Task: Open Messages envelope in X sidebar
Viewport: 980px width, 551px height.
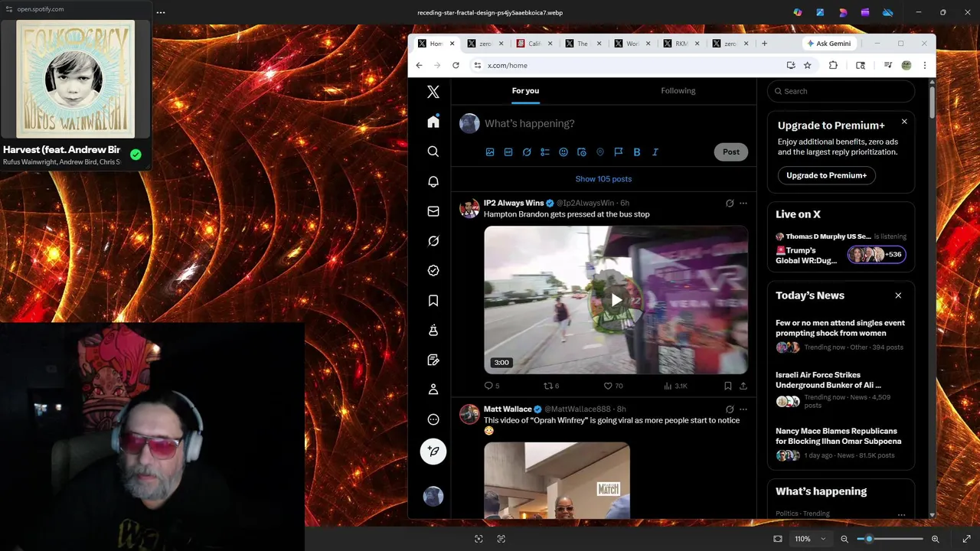Action: [x=433, y=211]
